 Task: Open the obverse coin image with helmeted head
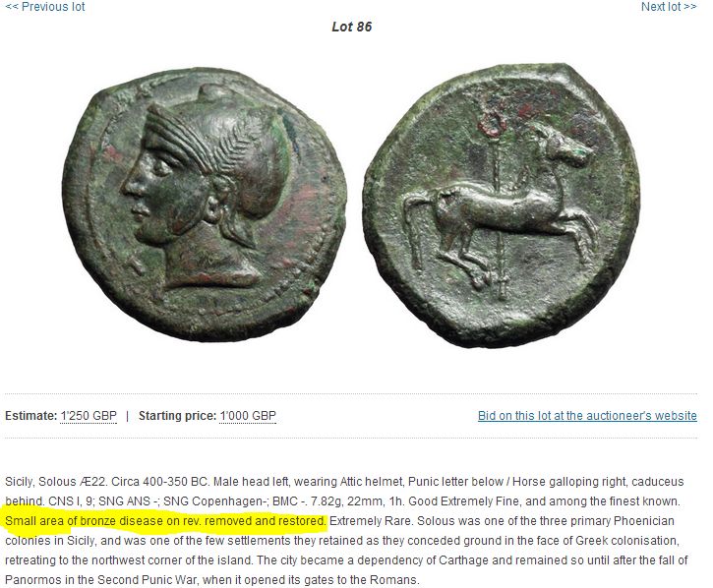[x=205, y=205]
